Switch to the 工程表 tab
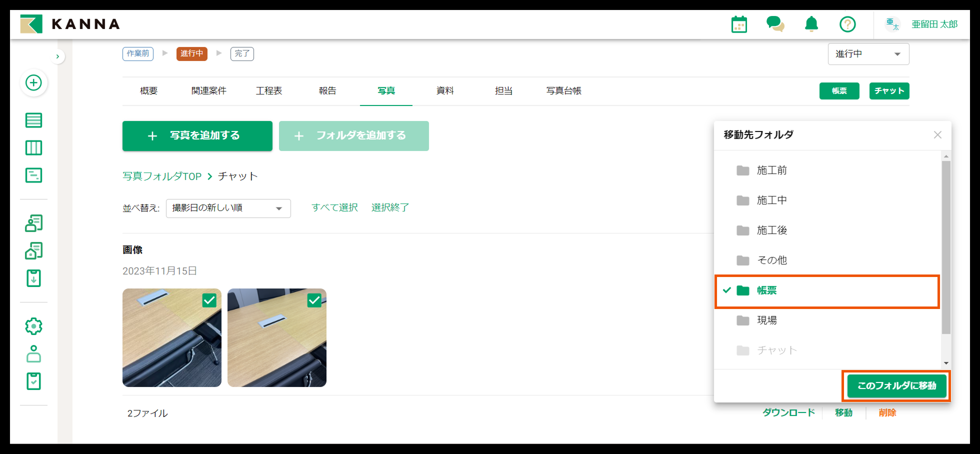 [268, 90]
